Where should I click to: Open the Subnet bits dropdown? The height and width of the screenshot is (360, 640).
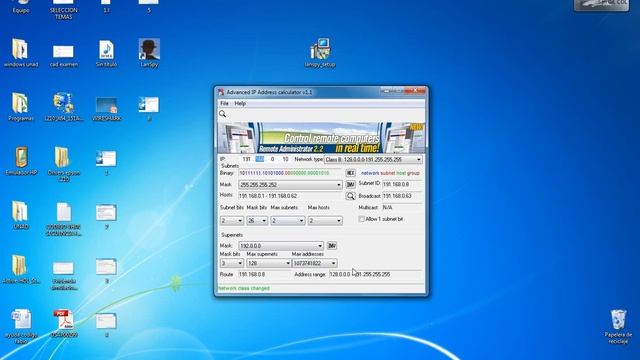pos(232,220)
